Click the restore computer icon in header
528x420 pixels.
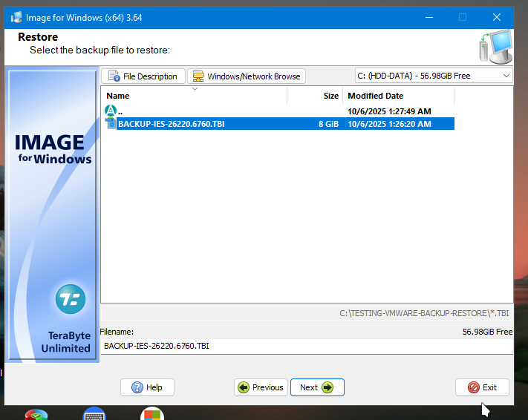(x=495, y=47)
